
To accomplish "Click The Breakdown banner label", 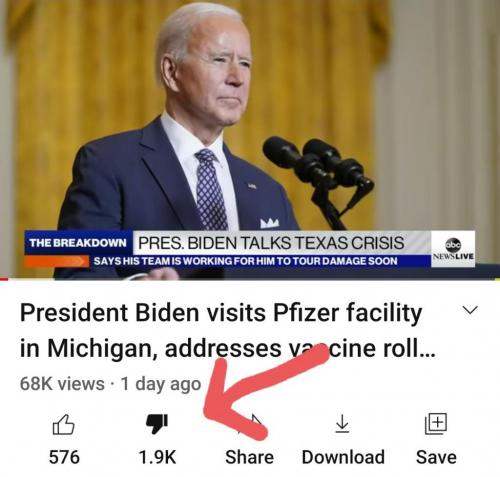I will click(78, 243).
